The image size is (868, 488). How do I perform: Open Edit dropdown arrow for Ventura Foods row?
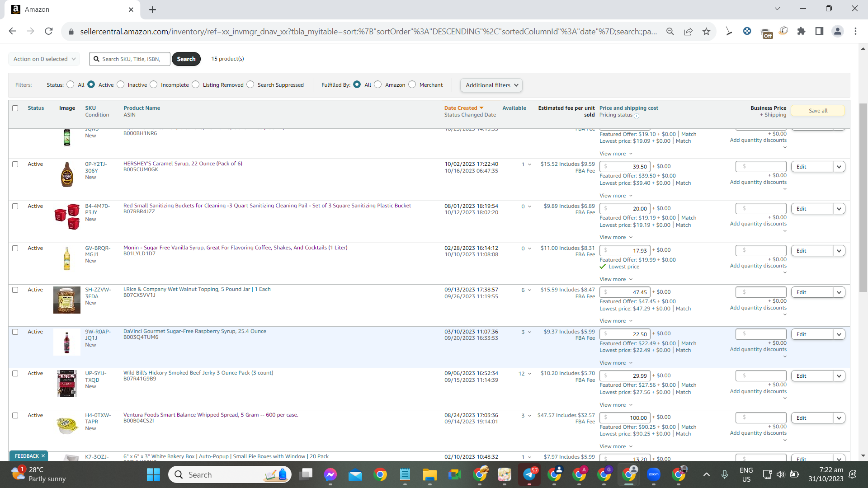pos(840,418)
